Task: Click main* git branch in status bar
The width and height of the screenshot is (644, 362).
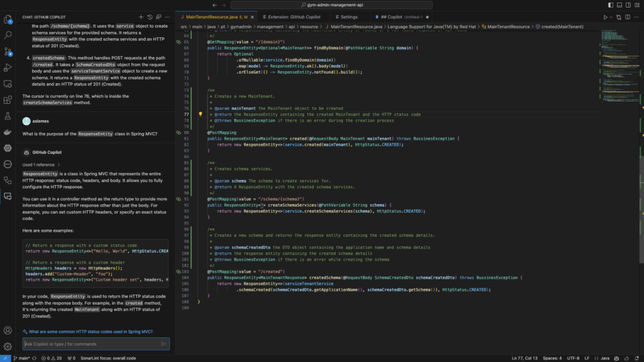Action: point(21,358)
